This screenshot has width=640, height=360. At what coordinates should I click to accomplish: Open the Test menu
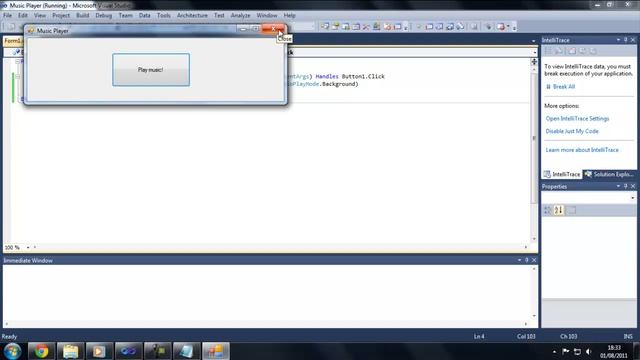(219, 16)
